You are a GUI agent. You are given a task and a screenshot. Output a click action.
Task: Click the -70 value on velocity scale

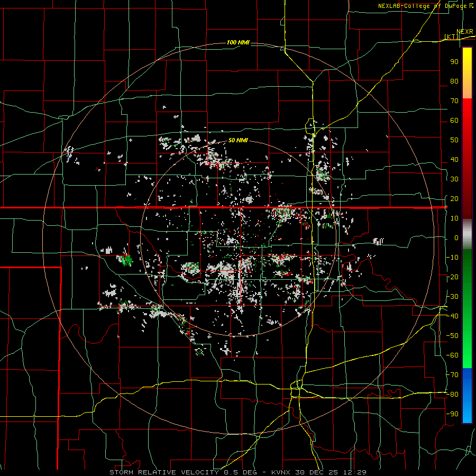pos(452,375)
